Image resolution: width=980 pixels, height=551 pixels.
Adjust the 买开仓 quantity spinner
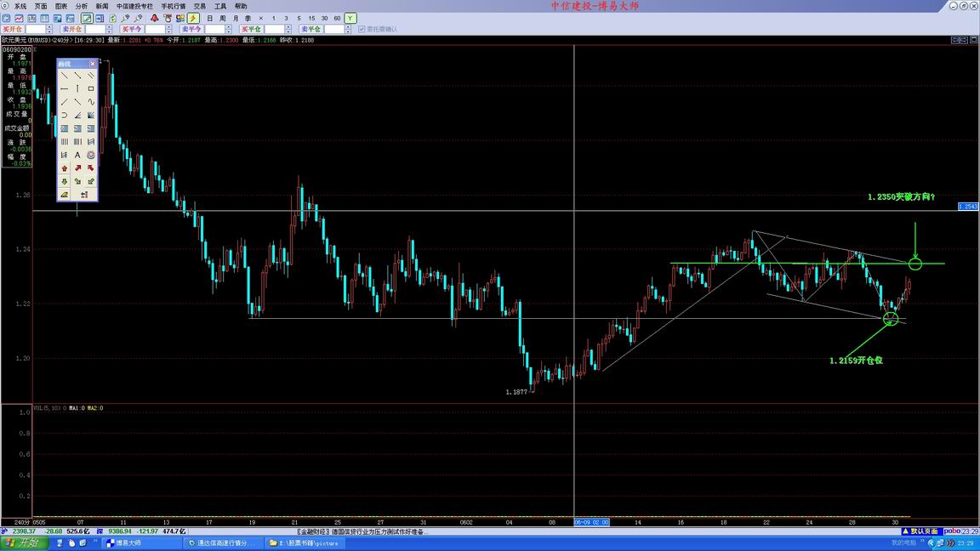pyautogui.click(x=49, y=30)
